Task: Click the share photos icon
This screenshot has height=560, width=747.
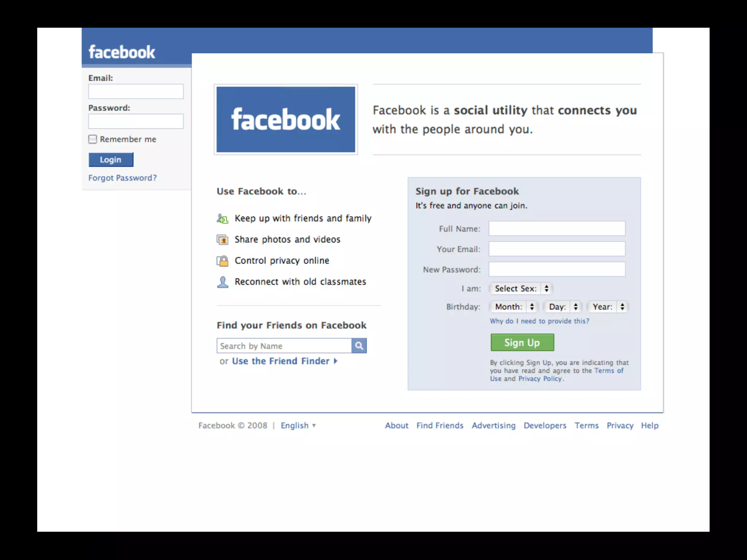Action: tap(222, 240)
